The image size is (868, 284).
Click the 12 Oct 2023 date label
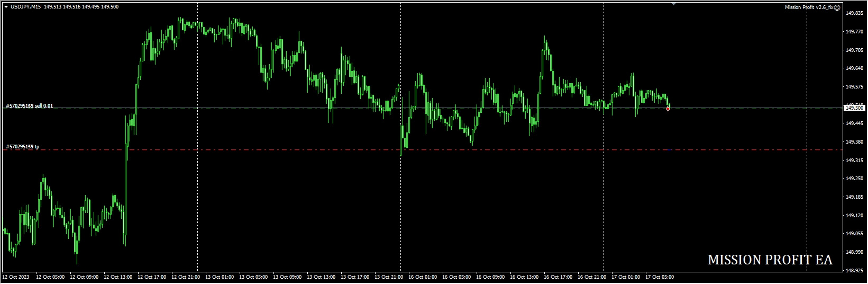[x=16, y=277]
